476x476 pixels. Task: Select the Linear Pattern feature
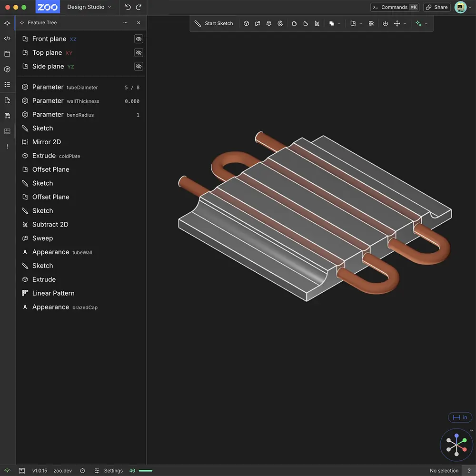pos(53,293)
